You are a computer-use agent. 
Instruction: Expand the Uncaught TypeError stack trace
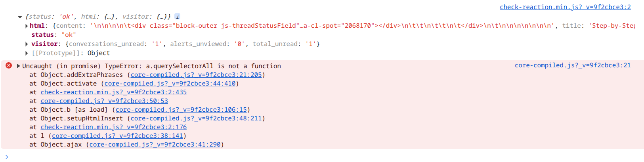click(18, 66)
